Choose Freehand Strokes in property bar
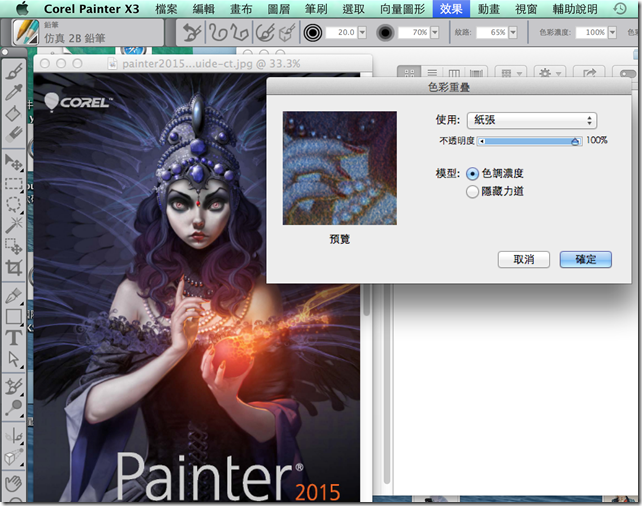 [217, 32]
